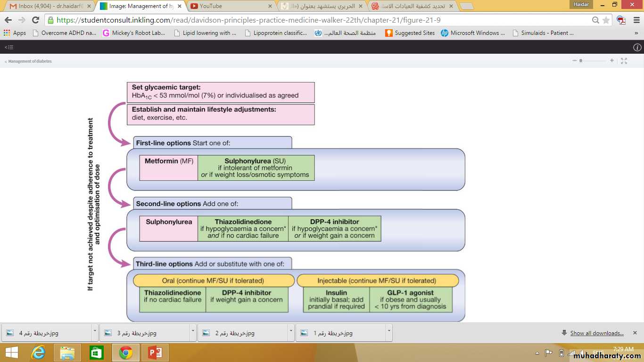Switch to the Inbox Gmail tab

point(47,6)
